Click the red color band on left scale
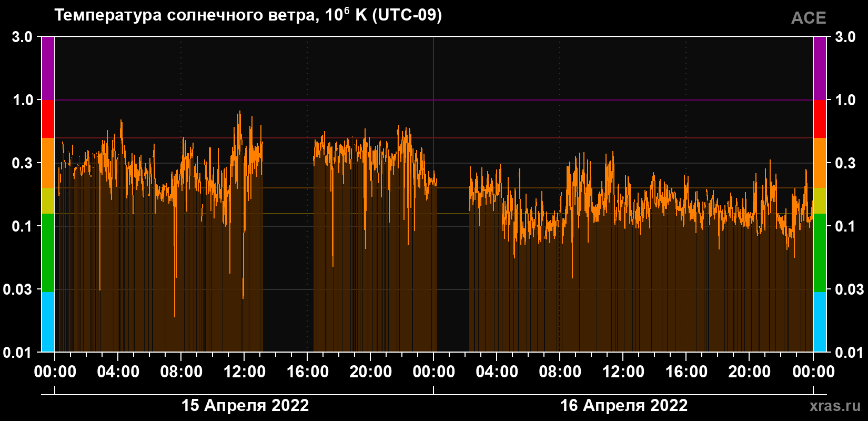 click(x=48, y=119)
